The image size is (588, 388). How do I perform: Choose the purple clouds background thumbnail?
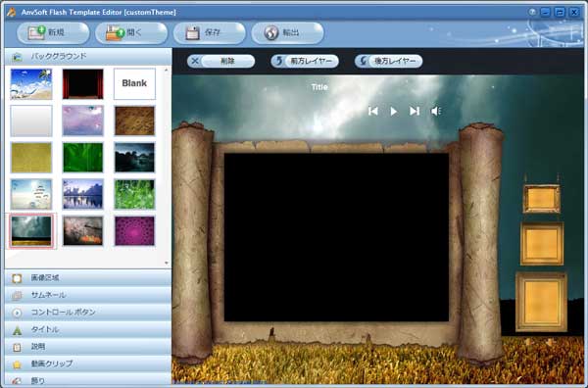83,121
